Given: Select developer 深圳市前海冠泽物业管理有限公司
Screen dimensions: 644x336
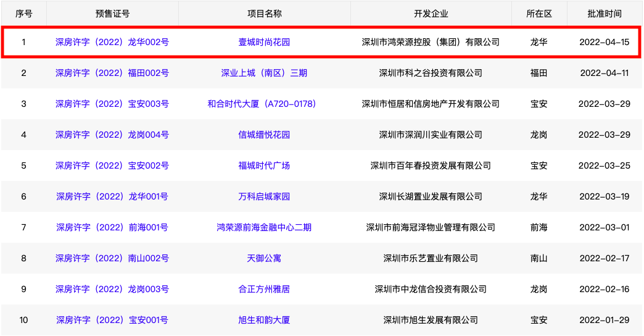Looking at the screenshot, I should coord(431,227).
